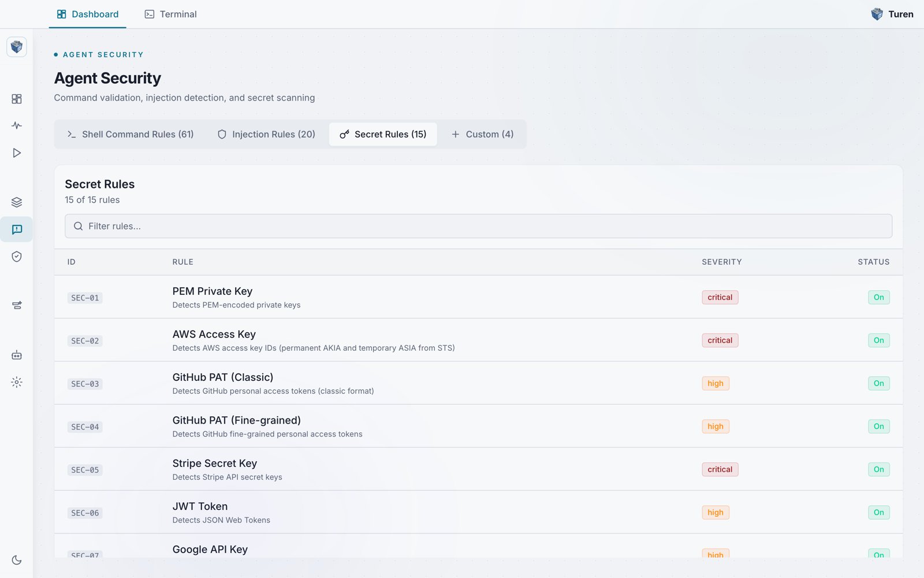Click 'Detects PEM-encoded private keys' description
This screenshot has width=924, height=578.
236,305
